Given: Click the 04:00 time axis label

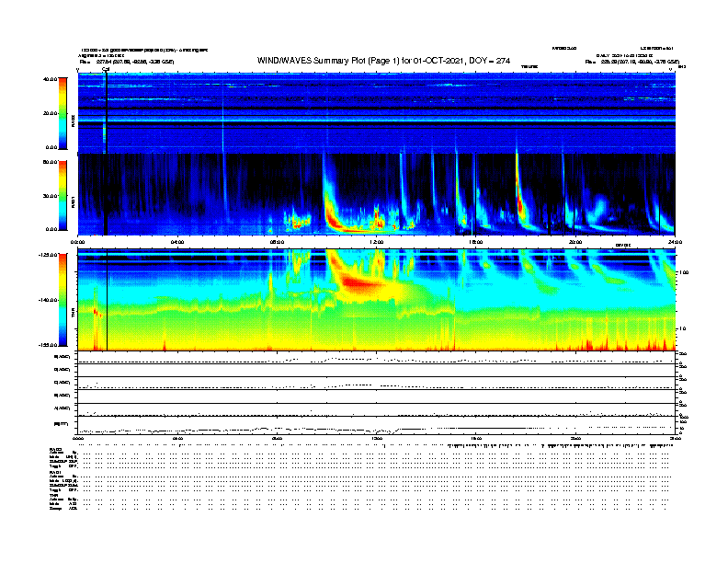Looking at the screenshot, I should point(177,242).
